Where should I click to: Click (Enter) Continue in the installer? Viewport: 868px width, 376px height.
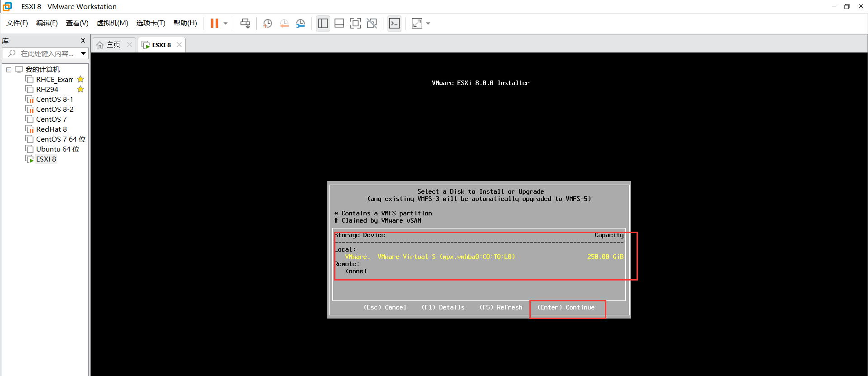pyautogui.click(x=566, y=307)
